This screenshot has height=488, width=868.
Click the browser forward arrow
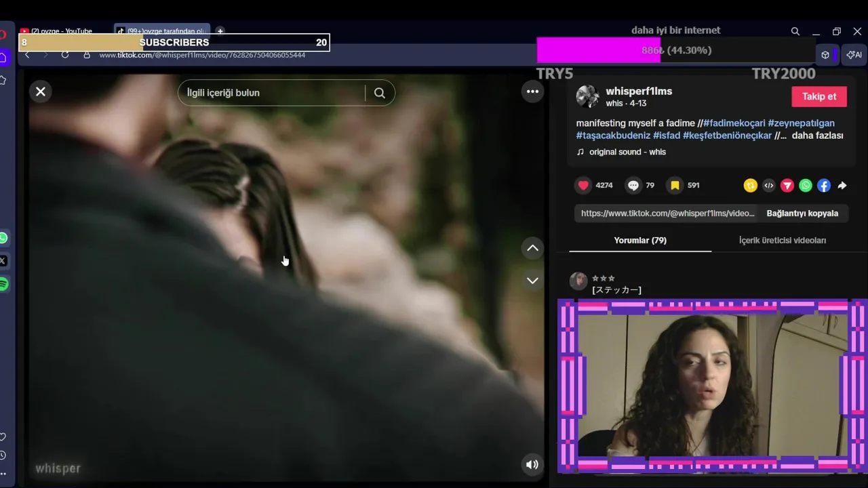click(x=45, y=55)
